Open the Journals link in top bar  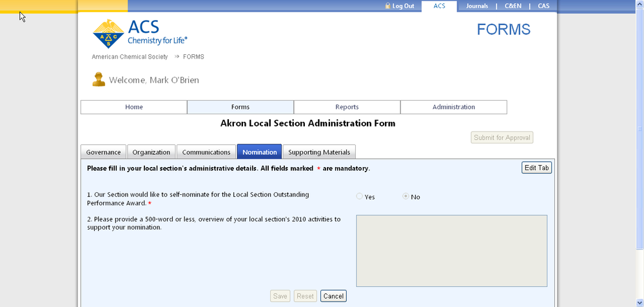[x=477, y=6]
